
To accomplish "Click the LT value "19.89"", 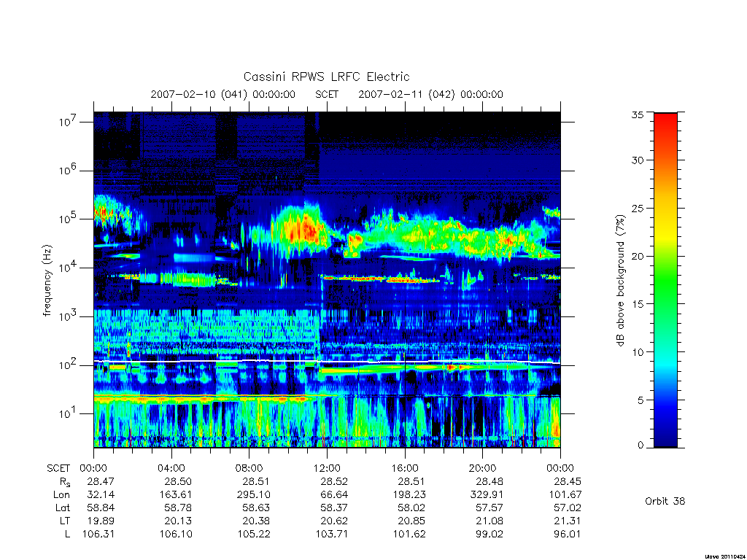I will pyautogui.click(x=101, y=521).
